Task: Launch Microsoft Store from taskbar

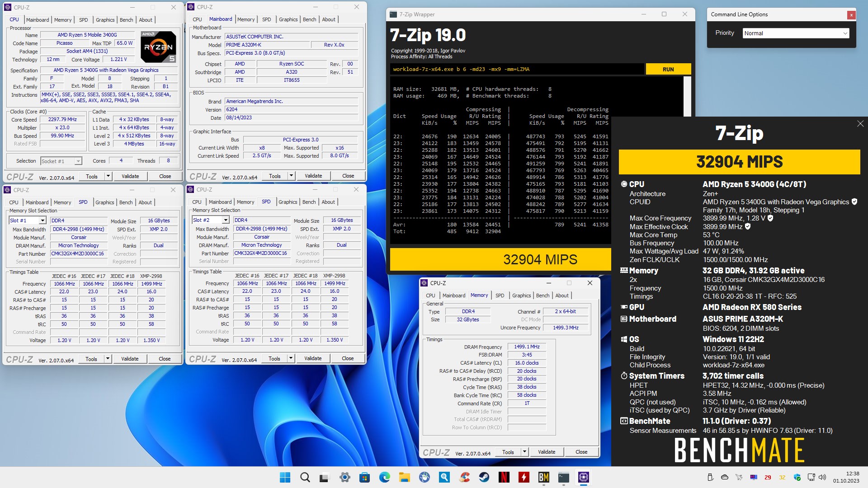Action: click(x=364, y=477)
